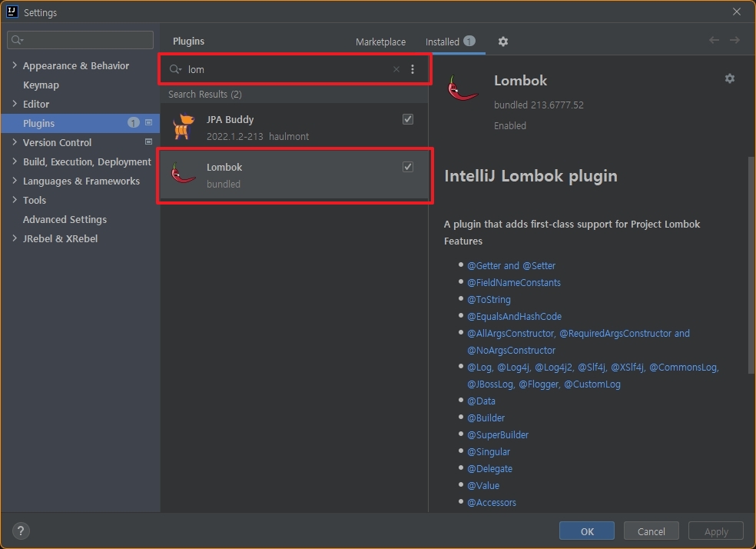Focus the settings search field
This screenshot has width=756, height=549.
pyautogui.click(x=80, y=40)
